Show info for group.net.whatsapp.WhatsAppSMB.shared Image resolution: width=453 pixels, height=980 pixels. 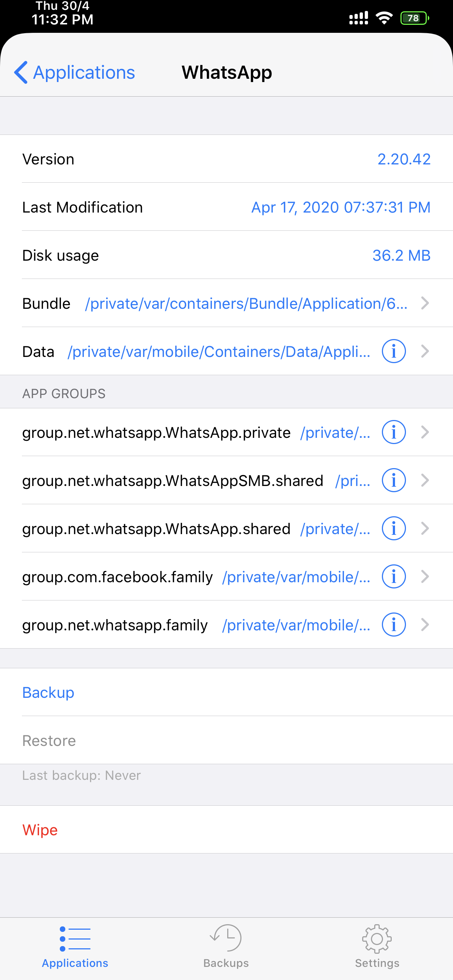coord(394,481)
